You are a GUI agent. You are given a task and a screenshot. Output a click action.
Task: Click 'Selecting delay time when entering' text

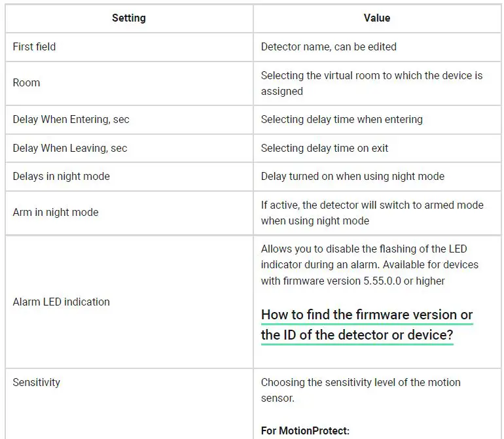(342, 119)
